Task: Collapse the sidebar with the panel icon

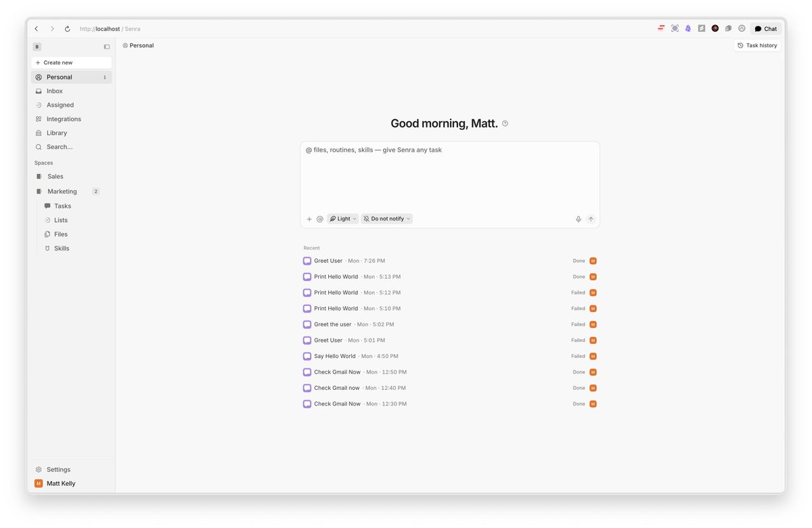Action: pyautogui.click(x=107, y=47)
